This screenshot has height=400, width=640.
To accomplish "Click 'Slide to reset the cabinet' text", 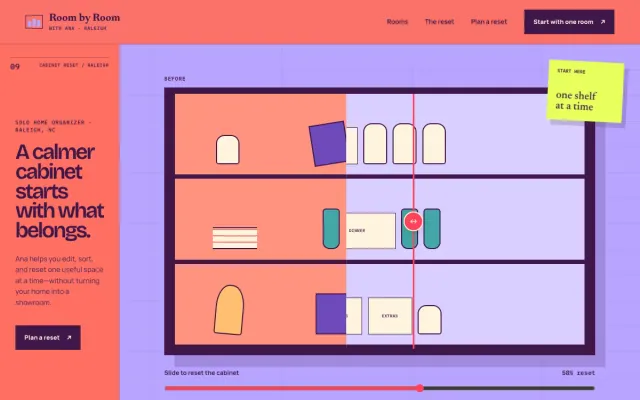I will (201, 373).
